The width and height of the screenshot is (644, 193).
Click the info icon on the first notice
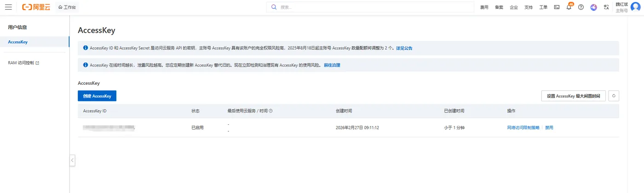(x=85, y=47)
